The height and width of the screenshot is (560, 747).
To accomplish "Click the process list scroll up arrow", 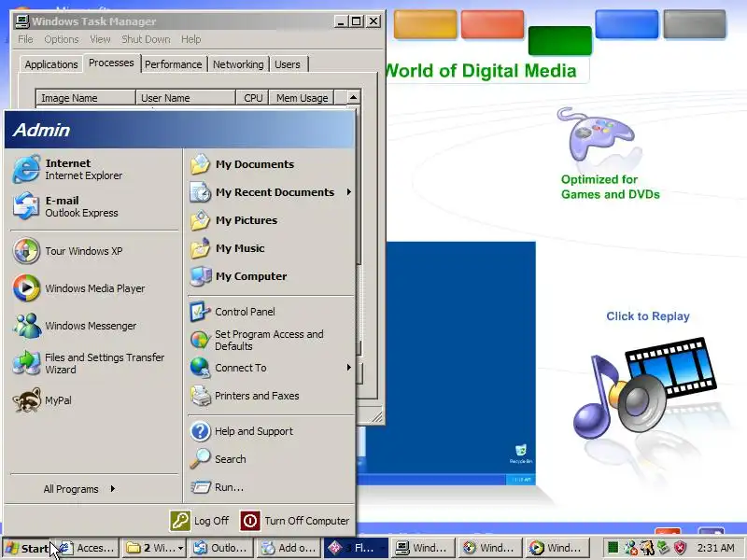I will tap(354, 98).
